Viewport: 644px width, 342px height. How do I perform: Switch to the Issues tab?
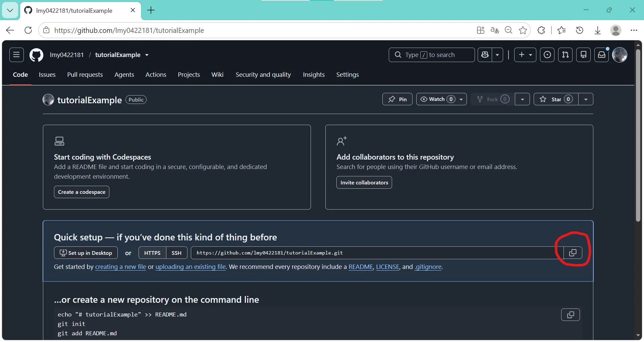[47, 75]
